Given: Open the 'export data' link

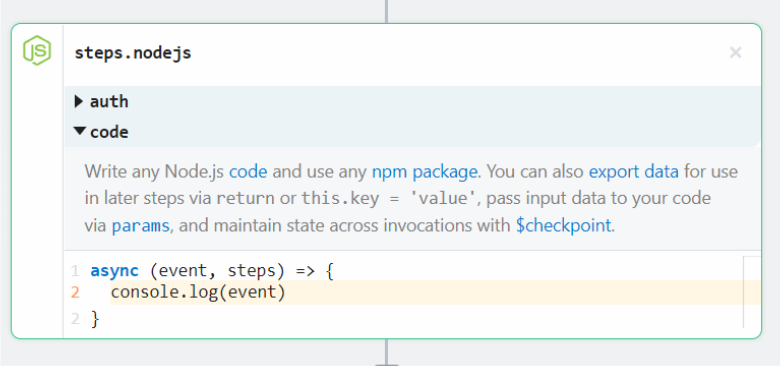Looking at the screenshot, I should click(x=633, y=172).
